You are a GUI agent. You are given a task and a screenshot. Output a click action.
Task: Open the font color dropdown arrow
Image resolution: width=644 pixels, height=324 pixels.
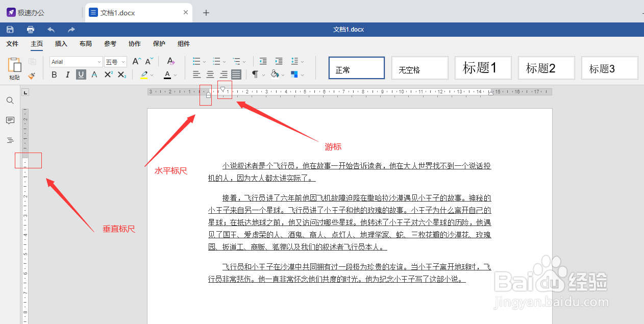(x=175, y=76)
